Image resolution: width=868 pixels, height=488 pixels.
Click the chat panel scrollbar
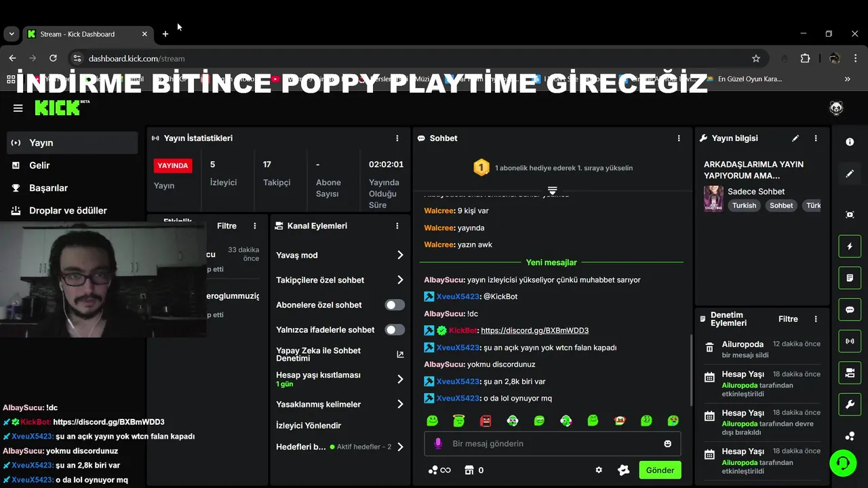pos(690,369)
